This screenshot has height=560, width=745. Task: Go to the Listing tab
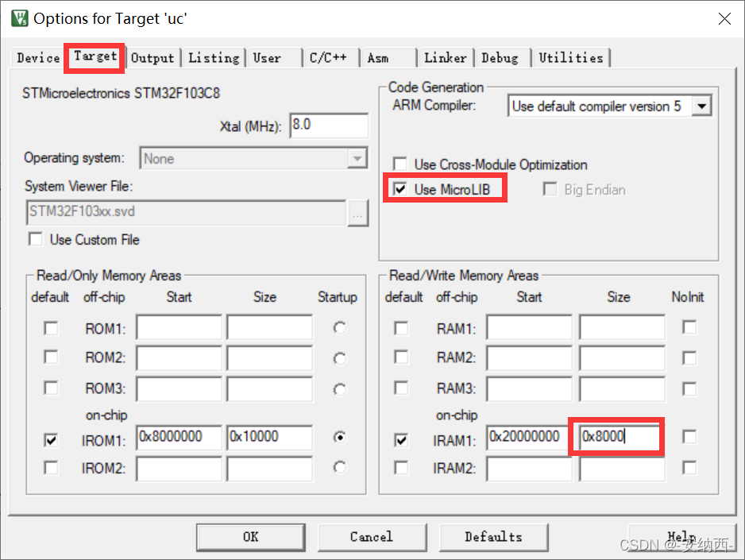tap(214, 58)
